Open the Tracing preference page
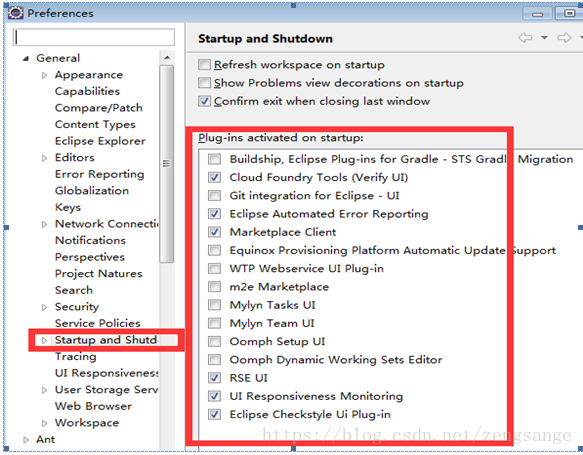Screen dimensions: 583x455 tap(75, 356)
